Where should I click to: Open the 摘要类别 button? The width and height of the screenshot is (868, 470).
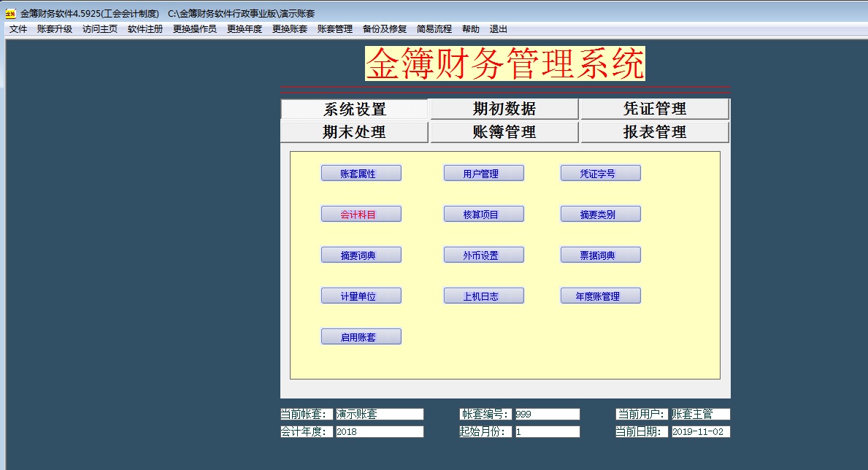[x=601, y=215]
